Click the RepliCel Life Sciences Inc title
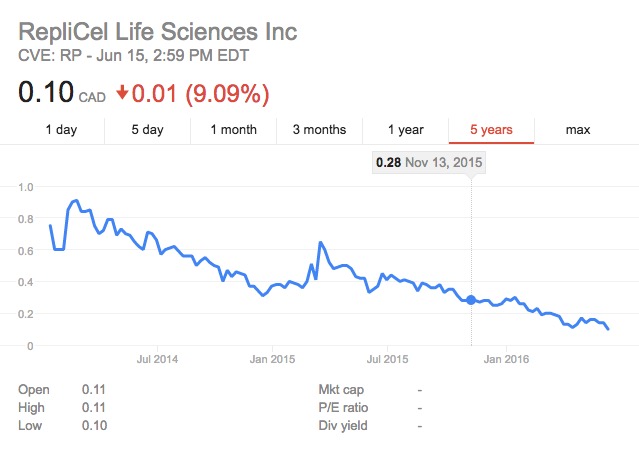639x454 pixels. click(158, 32)
